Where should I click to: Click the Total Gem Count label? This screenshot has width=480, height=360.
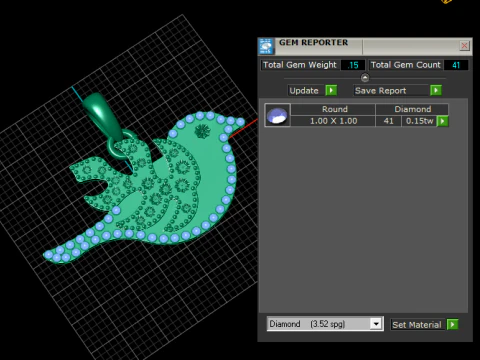[406, 65]
